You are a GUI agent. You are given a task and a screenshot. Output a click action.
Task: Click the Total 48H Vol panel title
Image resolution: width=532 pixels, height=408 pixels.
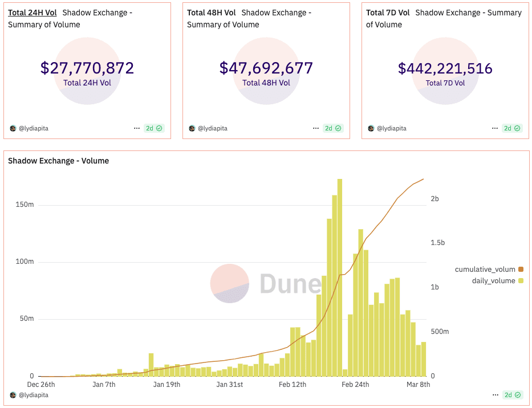point(211,13)
